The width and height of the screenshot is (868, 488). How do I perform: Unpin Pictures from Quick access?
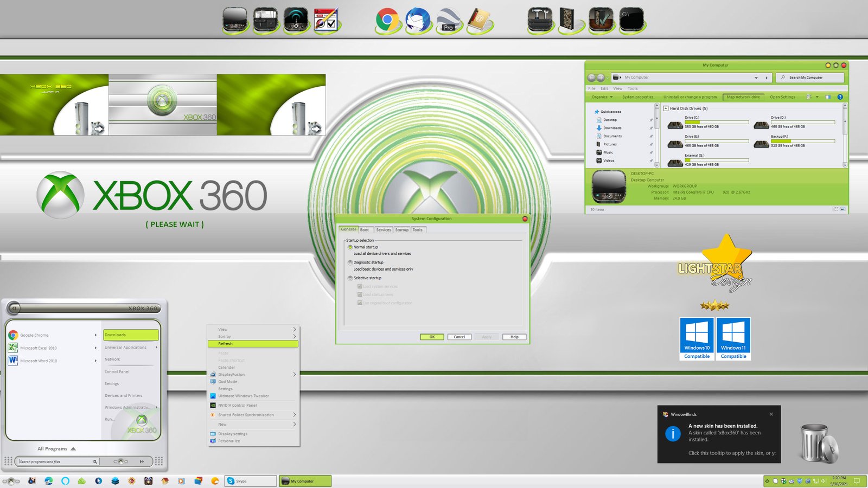tap(651, 144)
